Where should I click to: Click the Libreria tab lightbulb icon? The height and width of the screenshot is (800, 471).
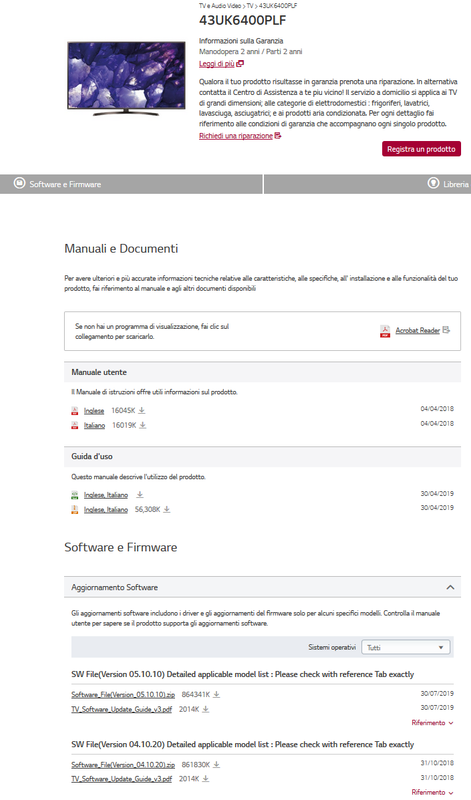coord(433,183)
